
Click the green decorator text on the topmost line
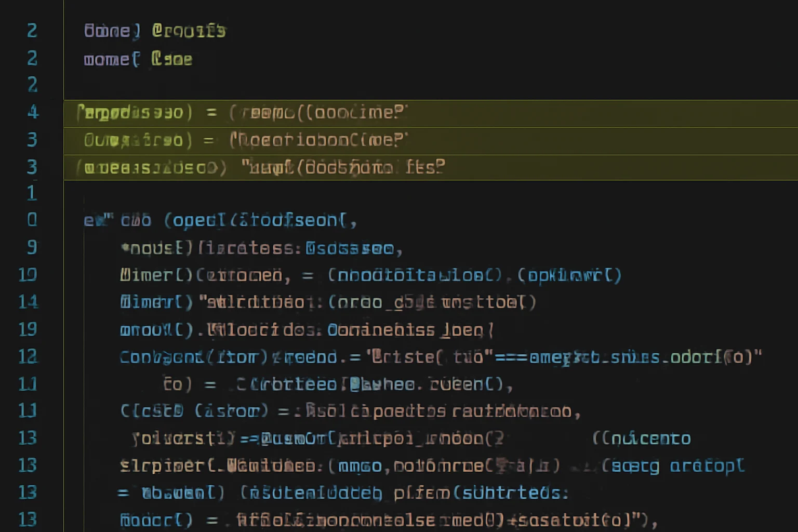click(189, 31)
